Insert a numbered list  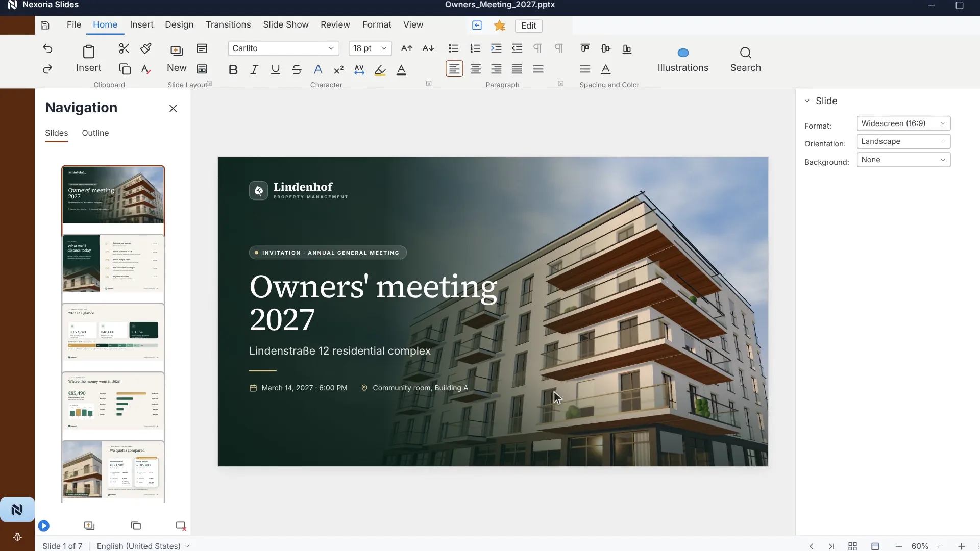click(475, 48)
